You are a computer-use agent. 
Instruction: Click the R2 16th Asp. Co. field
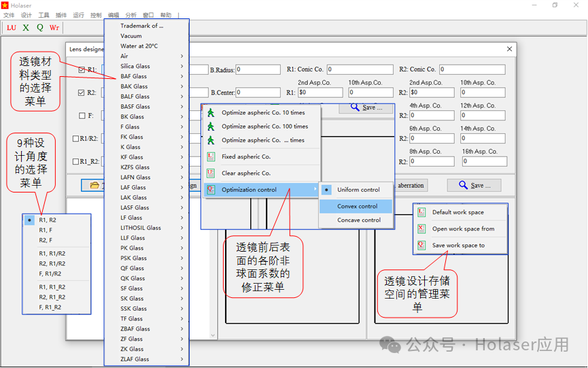(485, 161)
